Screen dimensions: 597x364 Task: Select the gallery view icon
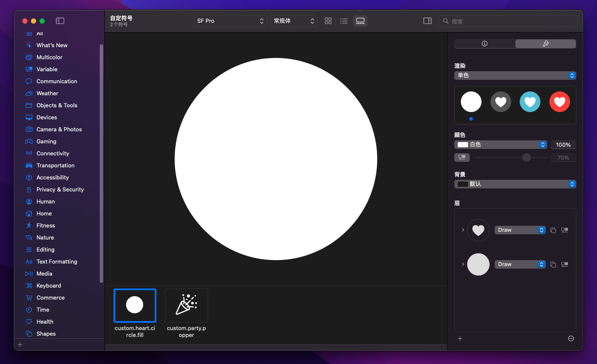tap(360, 21)
